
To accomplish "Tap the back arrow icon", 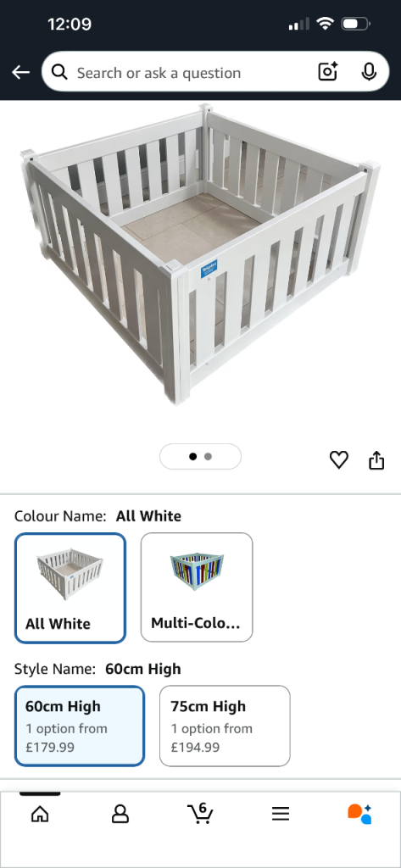I will pyautogui.click(x=20, y=72).
